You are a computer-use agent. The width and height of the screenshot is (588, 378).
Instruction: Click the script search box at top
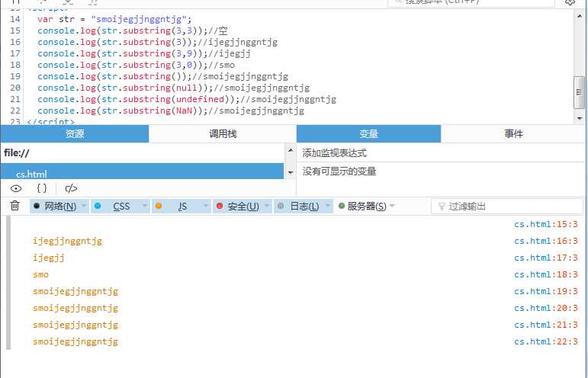click(x=471, y=2)
